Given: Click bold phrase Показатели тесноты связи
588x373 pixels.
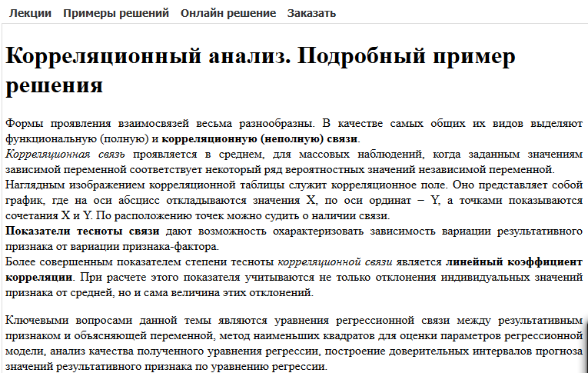Looking at the screenshot, I should [82, 231].
